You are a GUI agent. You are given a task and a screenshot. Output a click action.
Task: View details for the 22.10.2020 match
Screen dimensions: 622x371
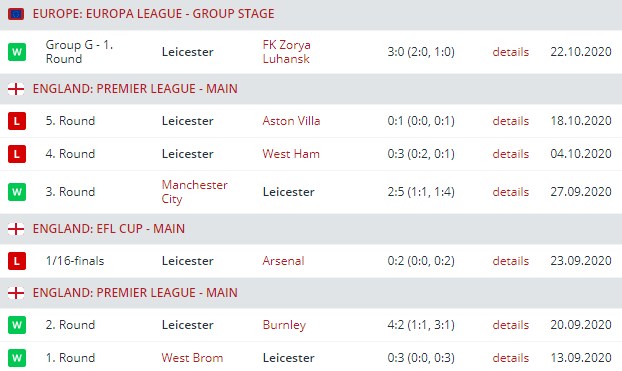(x=511, y=52)
